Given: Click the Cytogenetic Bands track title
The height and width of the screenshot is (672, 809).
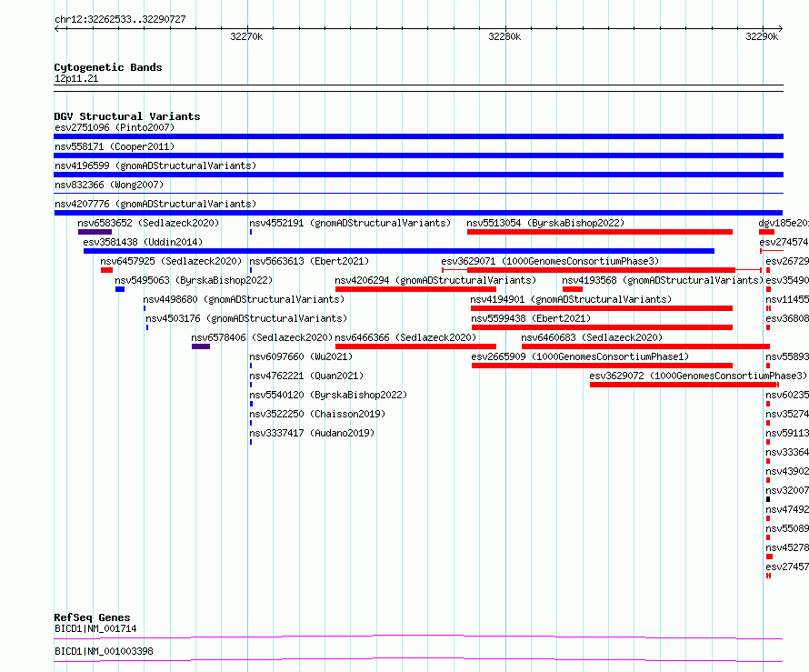Looking at the screenshot, I should click(108, 67).
